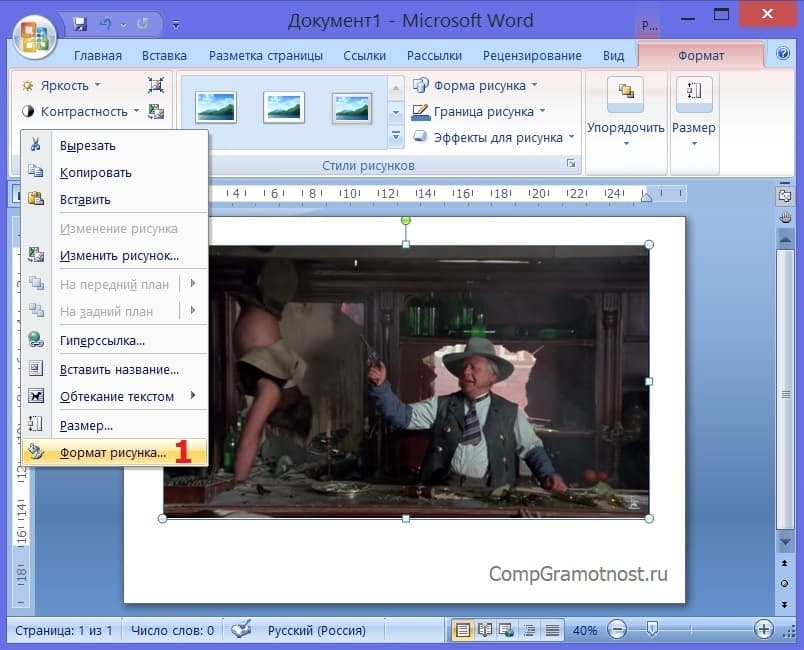The width and height of the screenshot is (804, 650).
Task: Open the Стили рисунков dialog launcher
Action: pyautogui.click(x=571, y=164)
